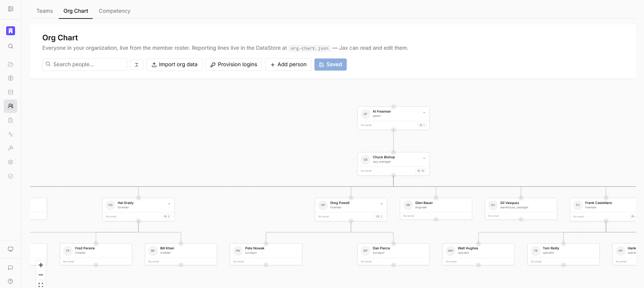Open the brain icon in sidebar

click(x=10, y=78)
